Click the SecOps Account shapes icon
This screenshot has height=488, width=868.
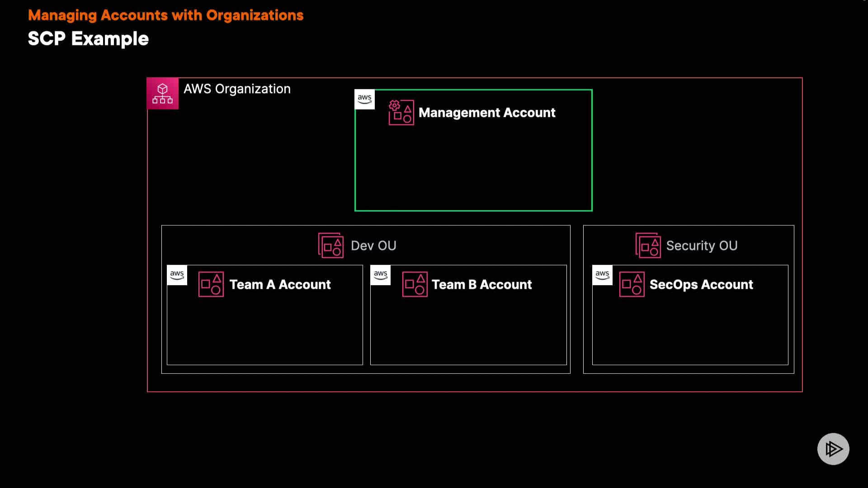click(632, 284)
